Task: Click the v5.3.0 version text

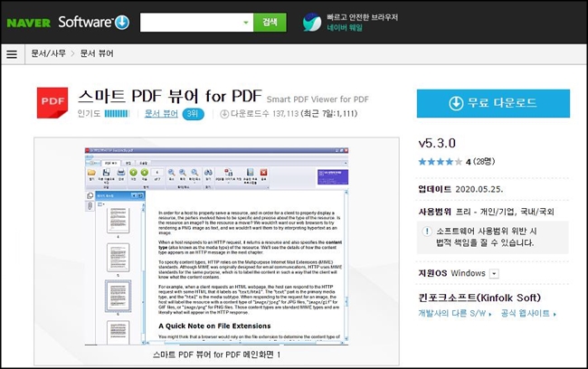Action: (x=437, y=143)
